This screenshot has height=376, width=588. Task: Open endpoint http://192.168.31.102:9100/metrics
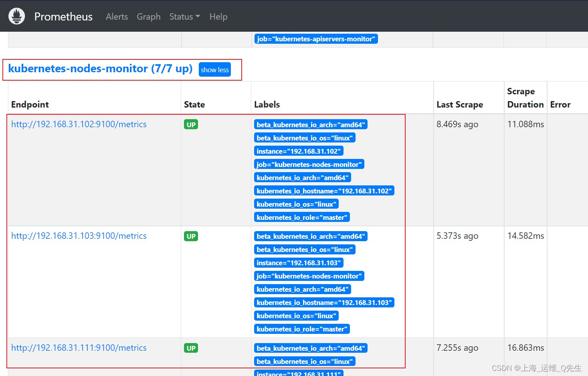click(x=79, y=124)
